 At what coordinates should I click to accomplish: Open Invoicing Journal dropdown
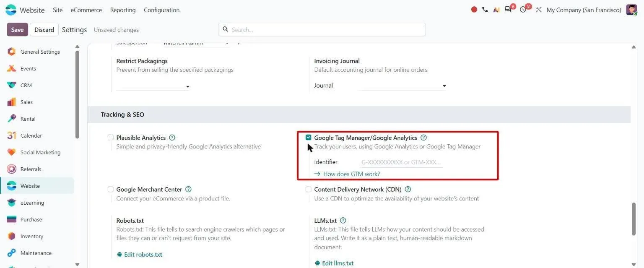[403, 86]
